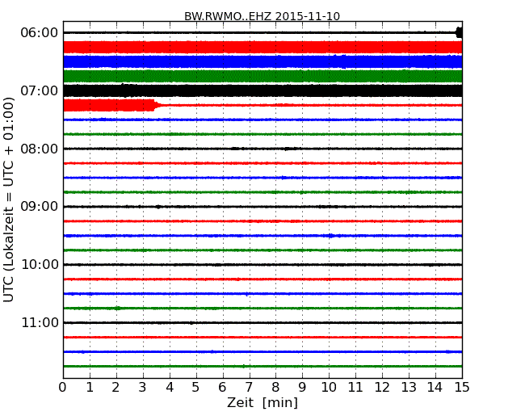Click the x-axis tick label 2

[115, 387]
